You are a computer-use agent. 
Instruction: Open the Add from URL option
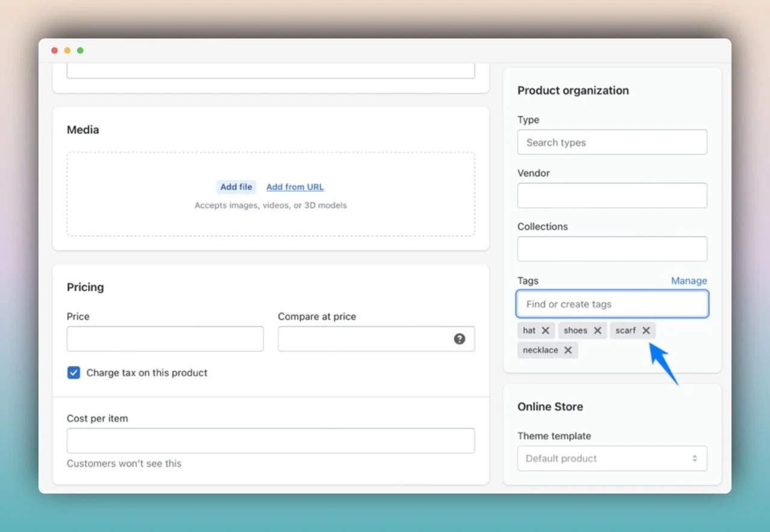(295, 187)
